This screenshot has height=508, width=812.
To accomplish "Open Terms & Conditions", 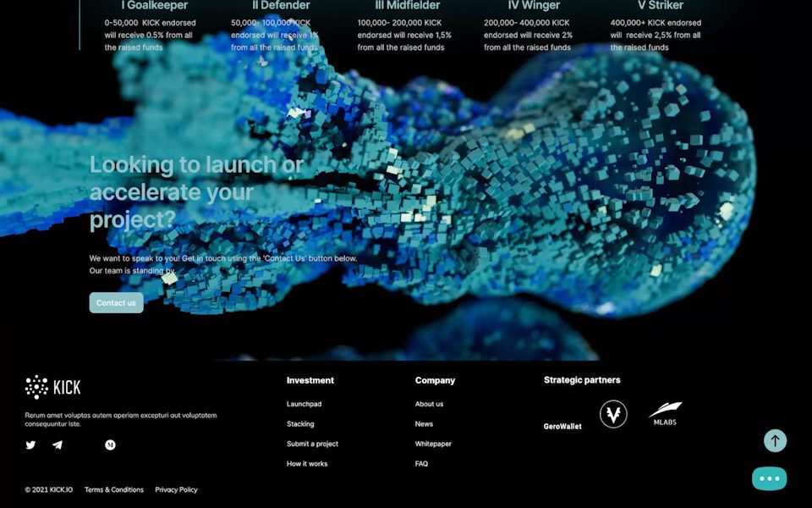I will pos(114,489).
